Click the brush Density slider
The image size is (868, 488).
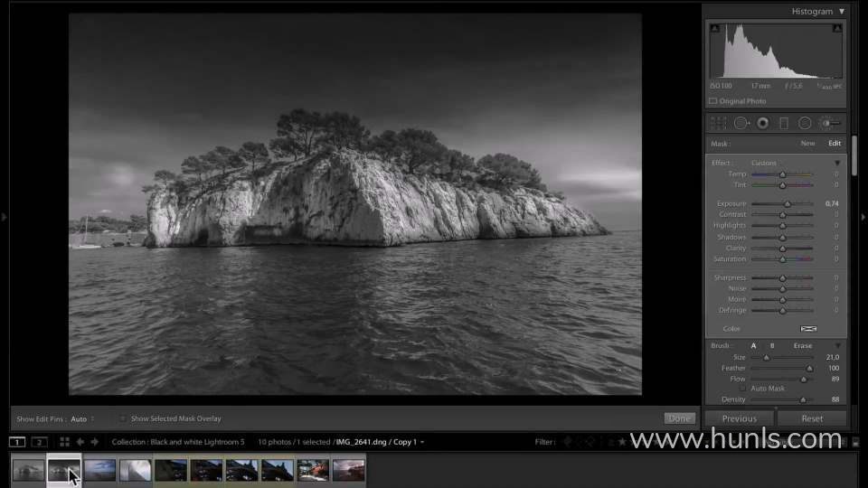pyautogui.click(x=782, y=399)
